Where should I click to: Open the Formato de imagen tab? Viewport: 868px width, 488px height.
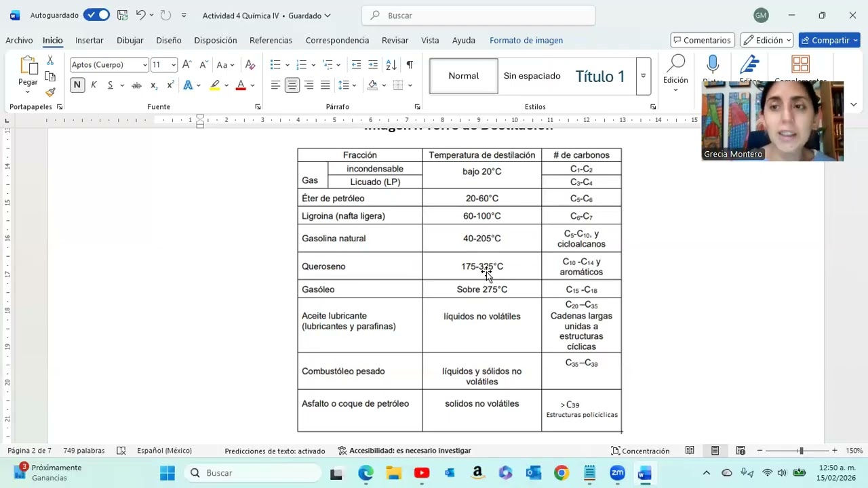pos(526,40)
